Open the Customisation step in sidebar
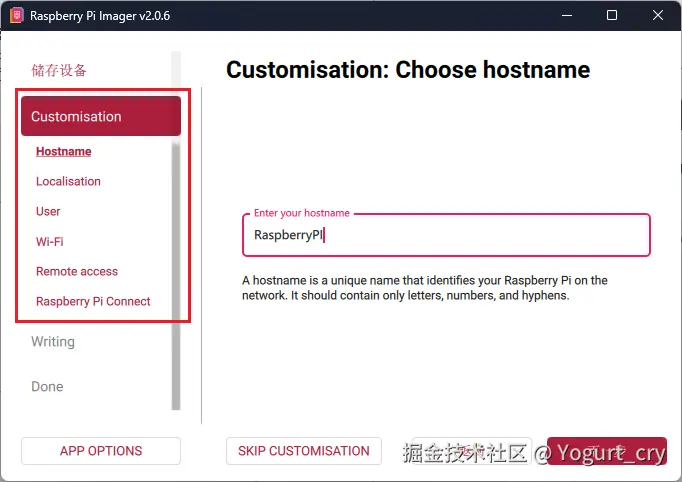This screenshot has height=482, width=682. pyautogui.click(x=101, y=116)
